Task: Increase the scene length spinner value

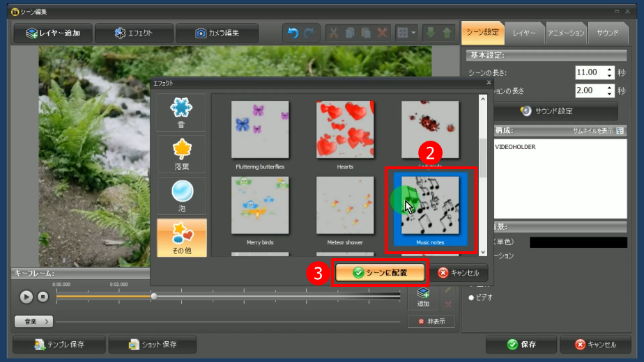Action: pos(610,69)
